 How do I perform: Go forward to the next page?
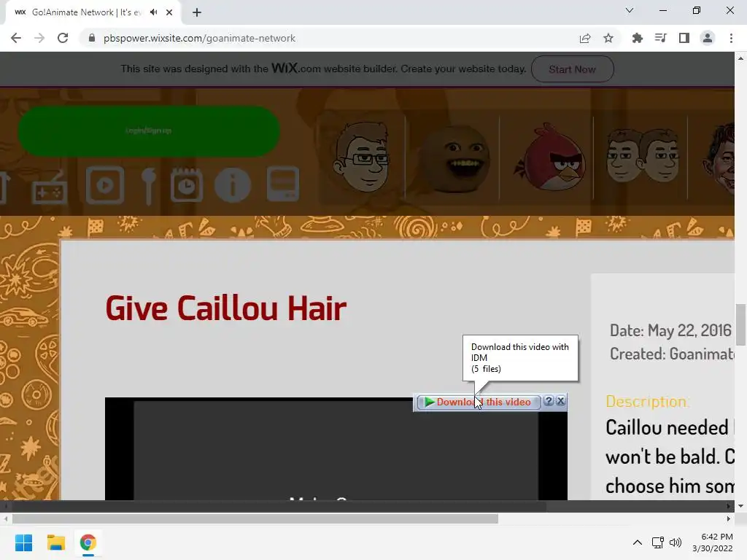tap(39, 38)
